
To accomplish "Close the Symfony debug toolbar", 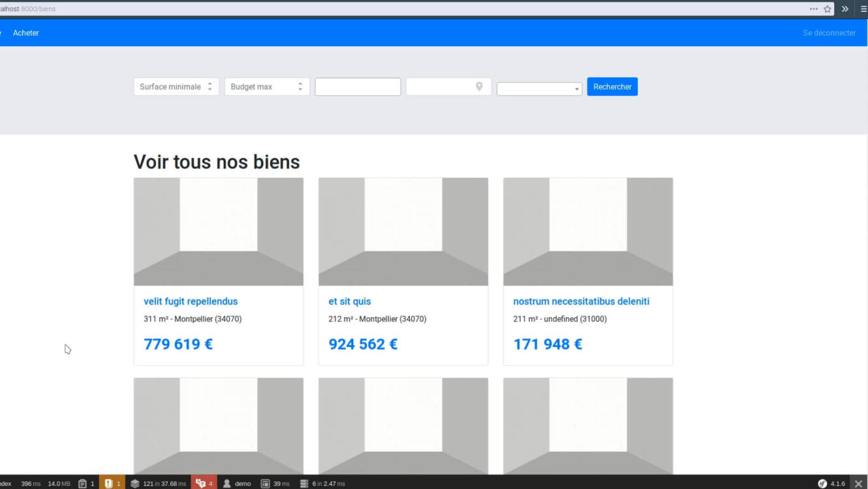I will (x=858, y=483).
